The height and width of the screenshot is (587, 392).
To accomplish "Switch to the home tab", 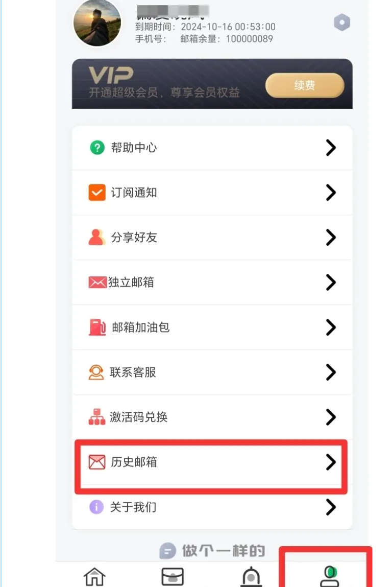I will click(x=94, y=577).
